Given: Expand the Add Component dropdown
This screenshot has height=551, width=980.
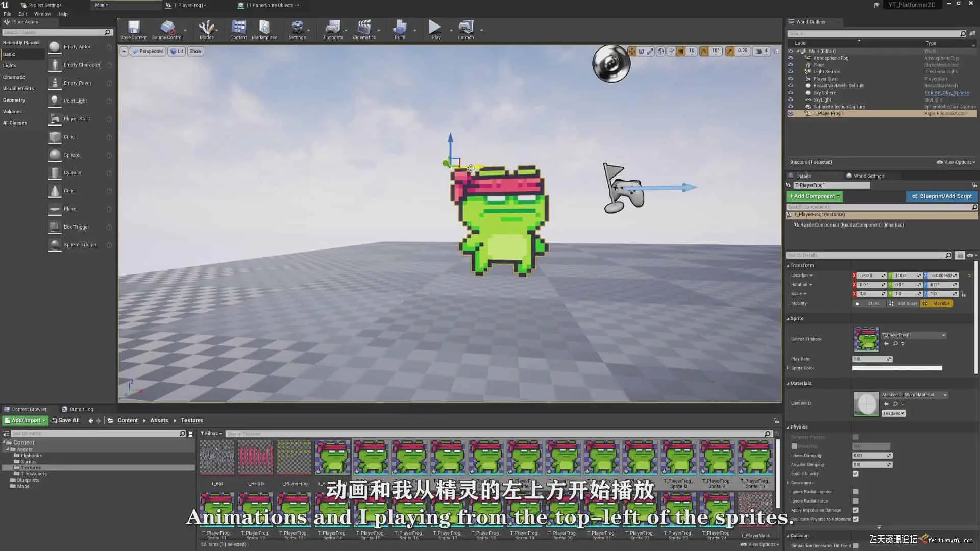Looking at the screenshot, I should tap(814, 196).
